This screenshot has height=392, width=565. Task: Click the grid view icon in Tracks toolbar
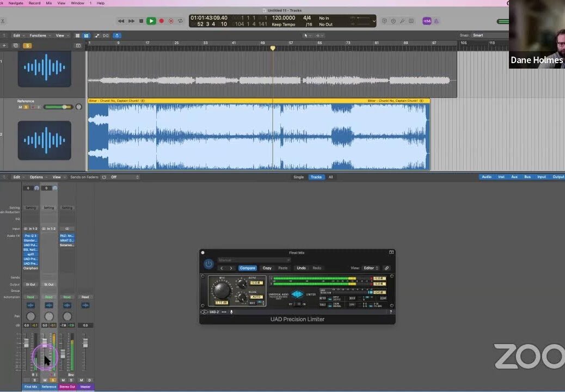pyautogui.click(x=77, y=36)
